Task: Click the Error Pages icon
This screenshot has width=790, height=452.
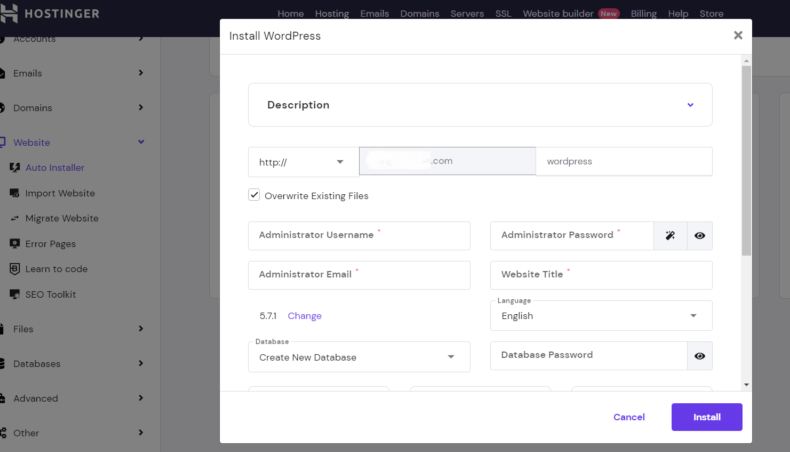Action: click(15, 243)
